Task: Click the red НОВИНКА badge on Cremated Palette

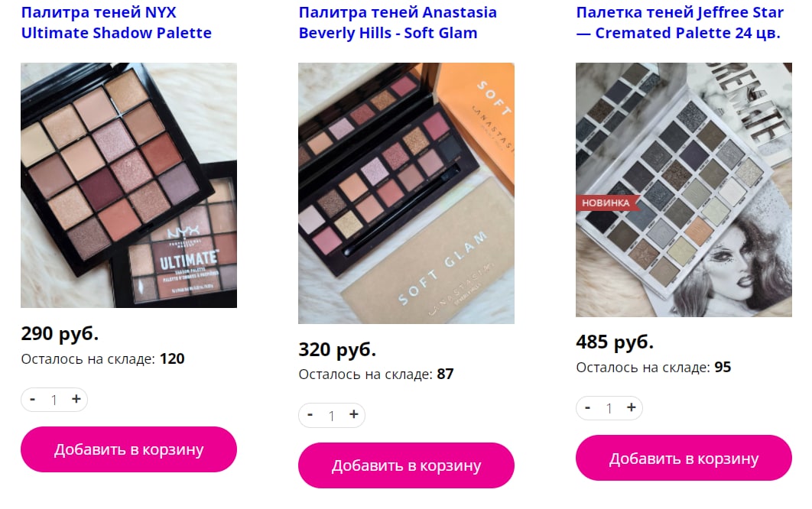Action: click(607, 203)
